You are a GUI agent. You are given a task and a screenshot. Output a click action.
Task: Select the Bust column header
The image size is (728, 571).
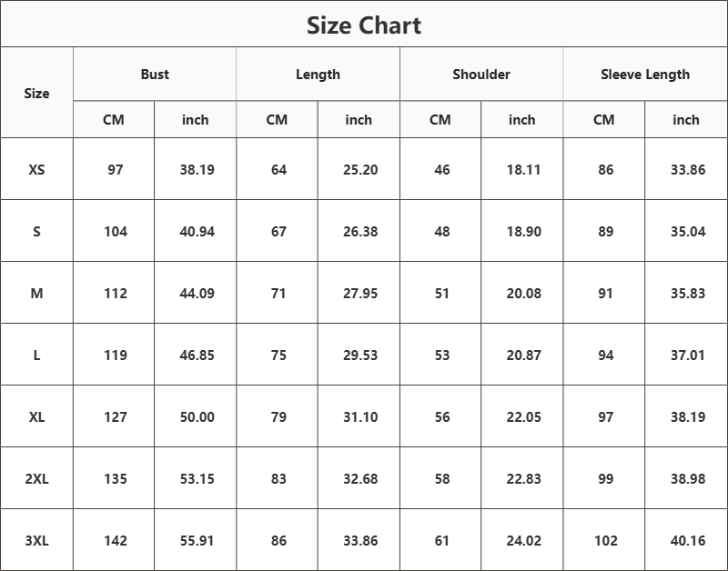tap(155, 75)
